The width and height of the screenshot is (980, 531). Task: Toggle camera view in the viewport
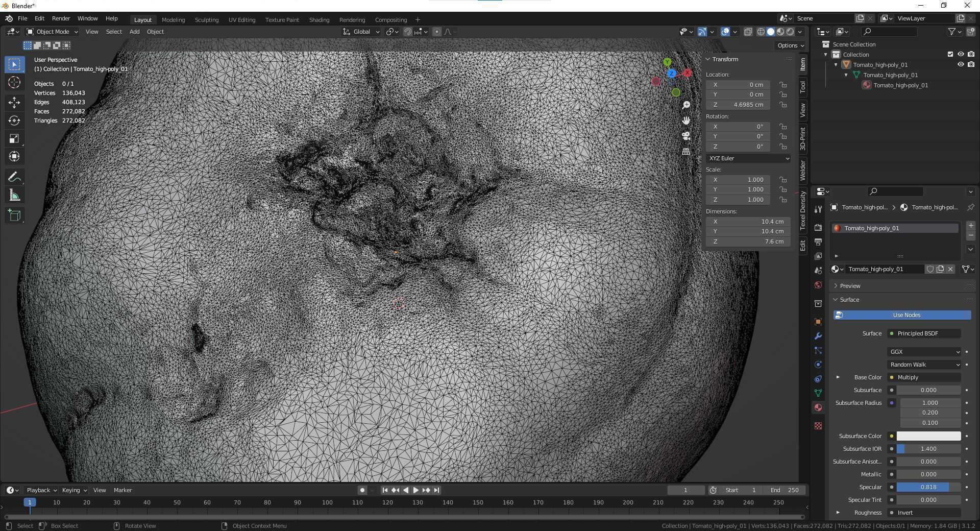686,136
